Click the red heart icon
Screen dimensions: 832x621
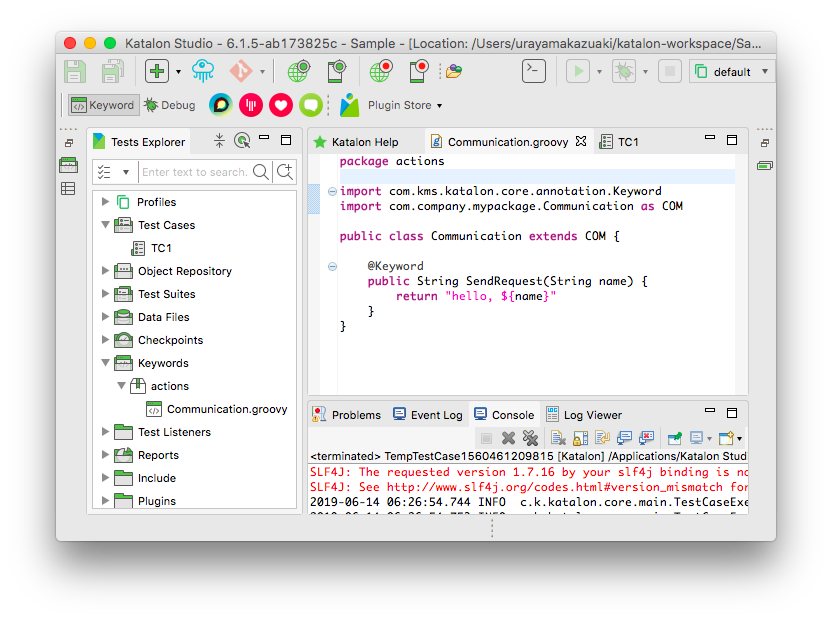[281, 105]
